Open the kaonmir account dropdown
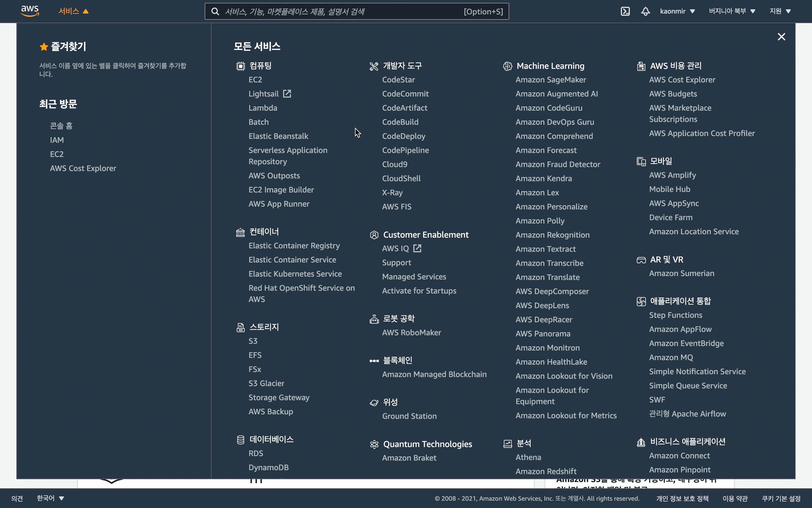The width and height of the screenshot is (812, 508). tap(677, 11)
